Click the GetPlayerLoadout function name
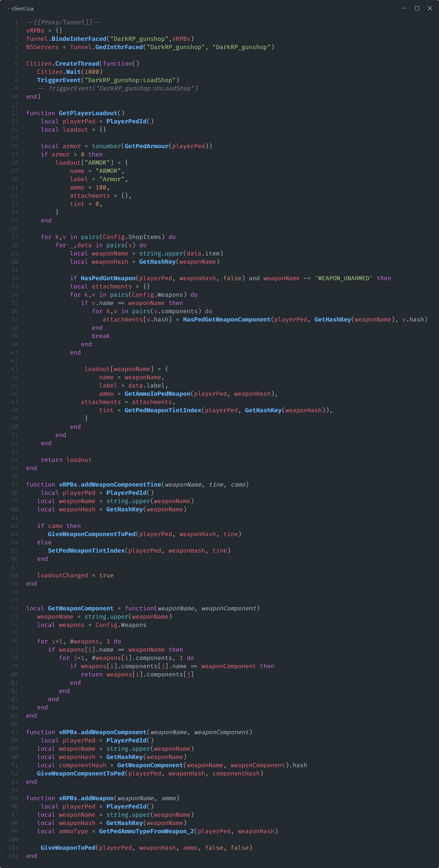The width and height of the screenshot is (439, 868). pos(88,113)
